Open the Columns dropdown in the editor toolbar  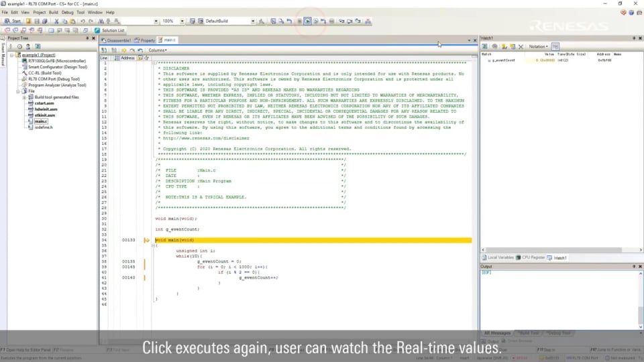pyautogui.click(x=158, y=50)
